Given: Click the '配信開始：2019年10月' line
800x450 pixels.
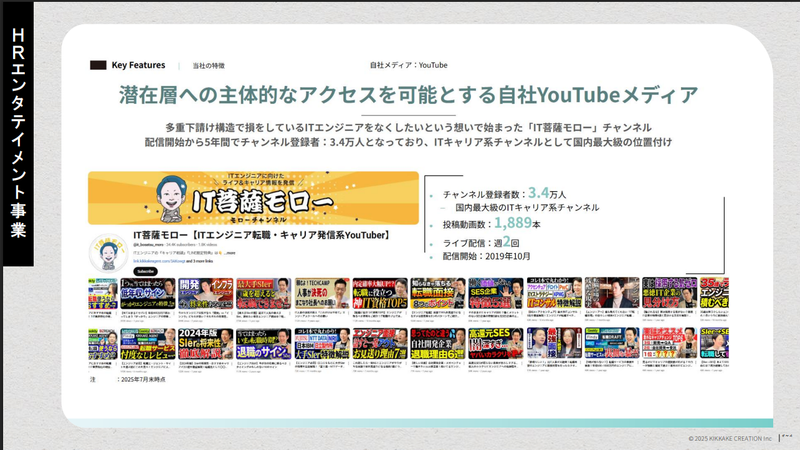Looking at the screenshot, I should [x=487, y=256].
